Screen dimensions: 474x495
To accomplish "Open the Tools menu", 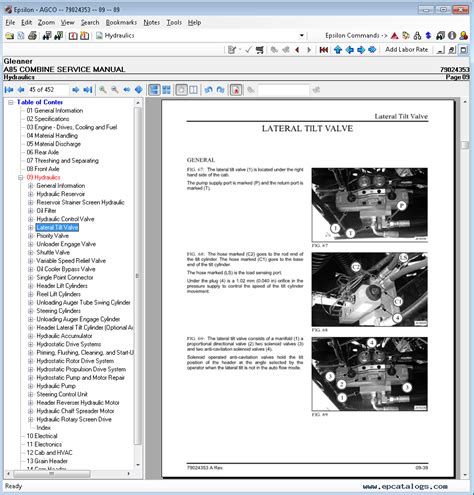I will tap(174, 22).
